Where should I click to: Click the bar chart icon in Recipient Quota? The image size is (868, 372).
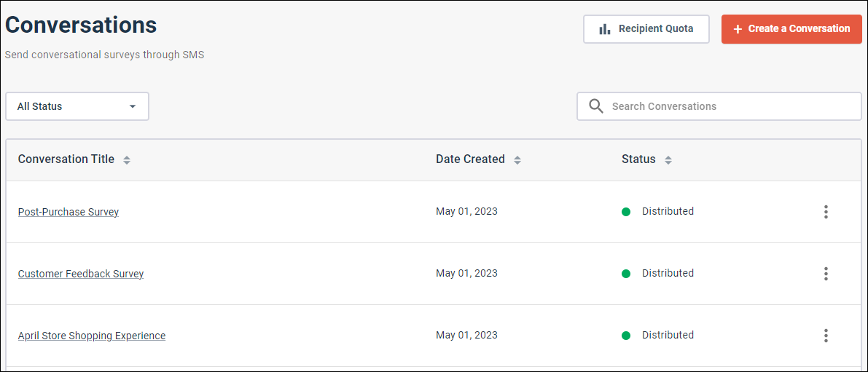coord(605,28)
